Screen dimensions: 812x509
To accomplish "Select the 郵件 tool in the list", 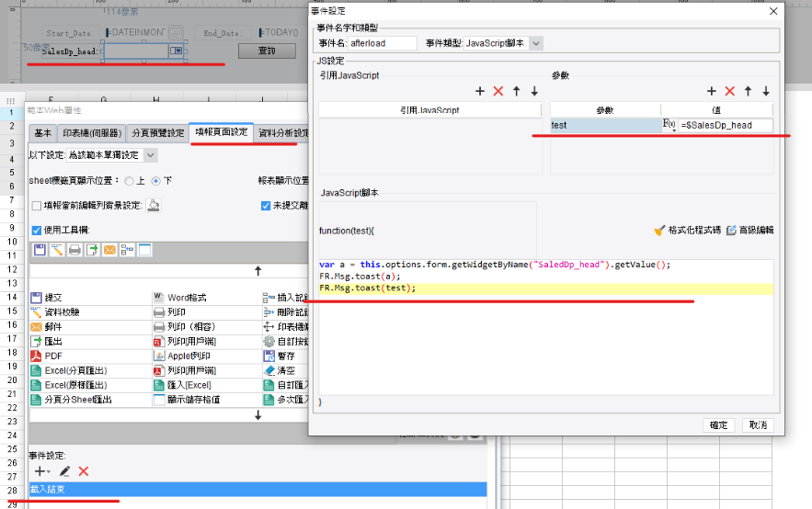I will [47, 326].
